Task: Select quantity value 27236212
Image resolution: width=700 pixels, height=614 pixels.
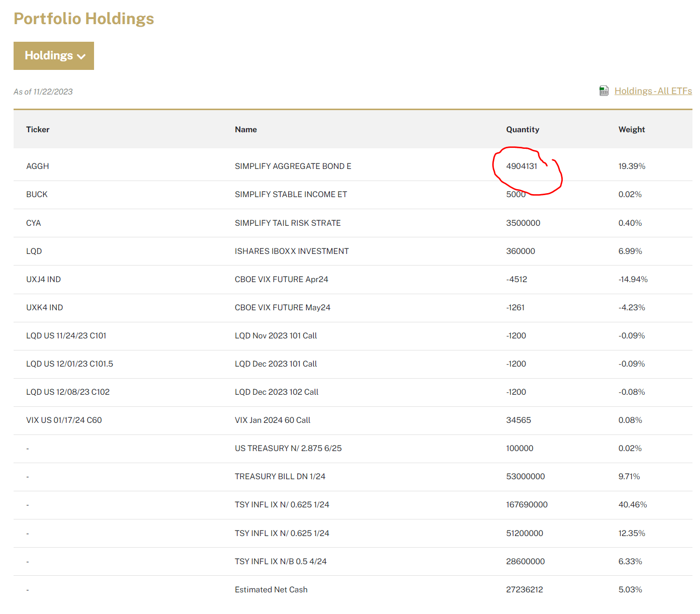Action: pos(524,589)
